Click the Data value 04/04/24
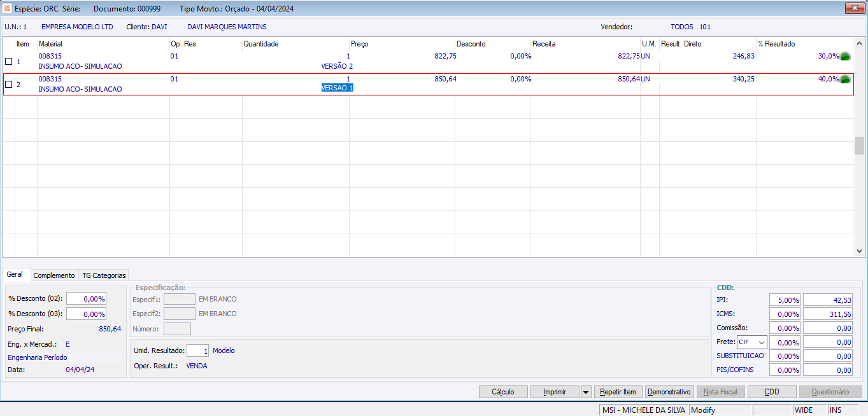Viewport: 868px width, 416px height. tap(80, 370)
